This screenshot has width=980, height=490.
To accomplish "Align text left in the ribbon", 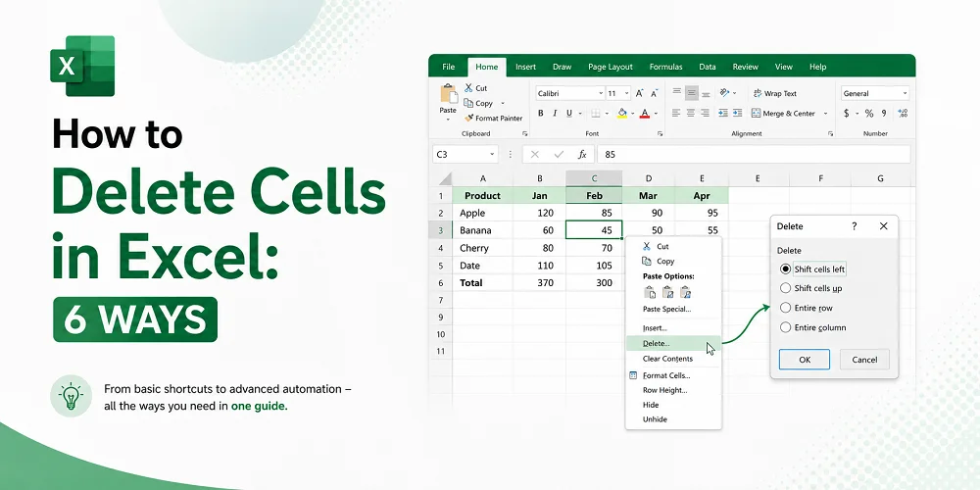I will [676, 113].
